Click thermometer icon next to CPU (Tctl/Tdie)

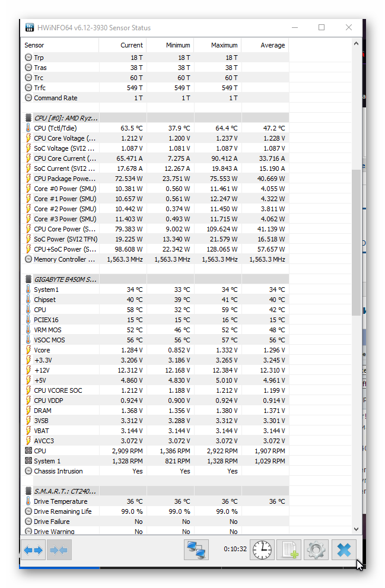[x=28, y=128]
